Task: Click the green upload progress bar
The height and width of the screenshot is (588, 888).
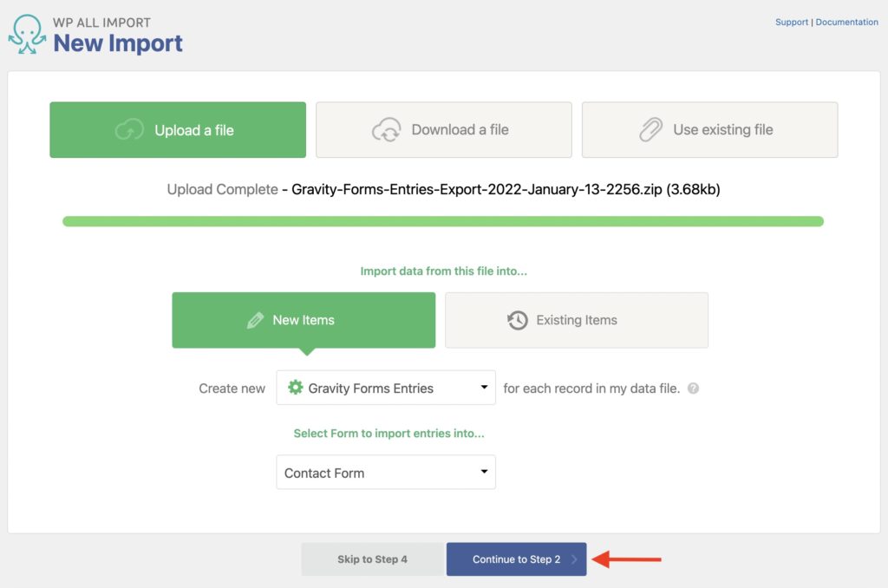Action: click(x=443, y=222)
